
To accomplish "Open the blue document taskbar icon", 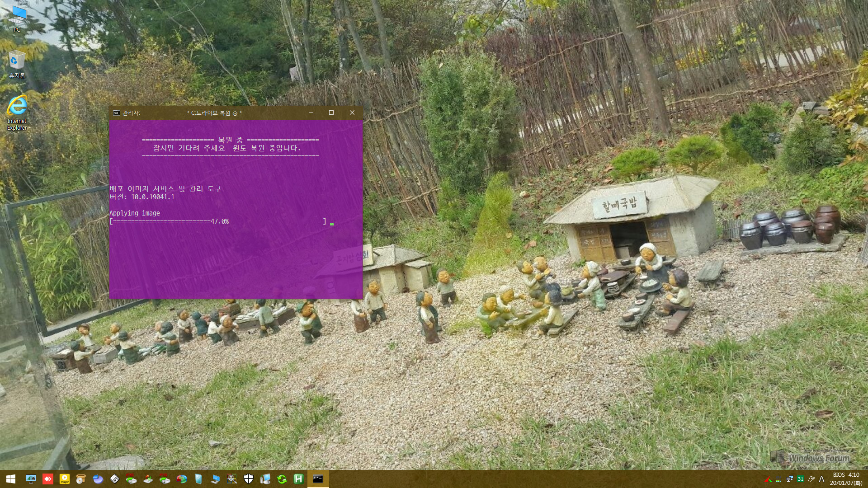I will [198, 479].
